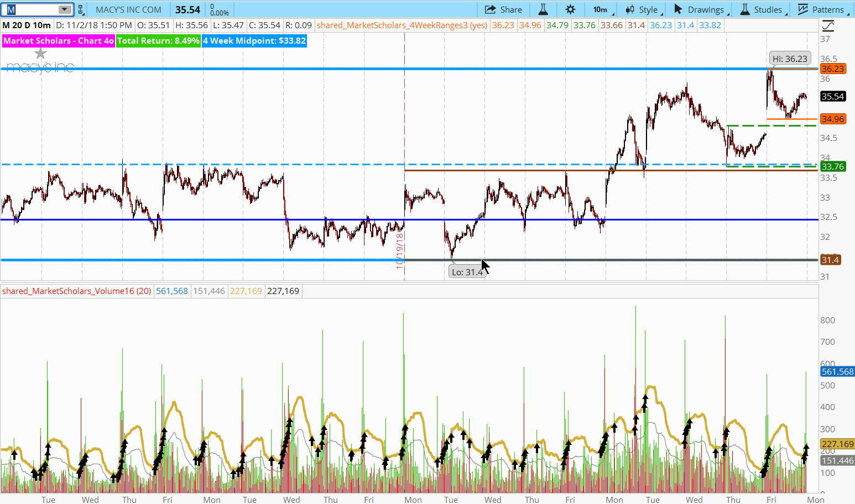Click the gold 227.169 volume axis tag
855x504 pixels.
pyautogui.click(x=837, y=444)
